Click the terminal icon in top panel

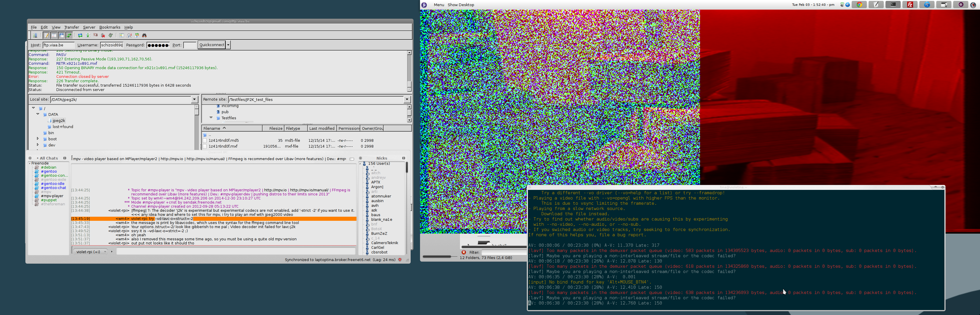click(893, 5)
